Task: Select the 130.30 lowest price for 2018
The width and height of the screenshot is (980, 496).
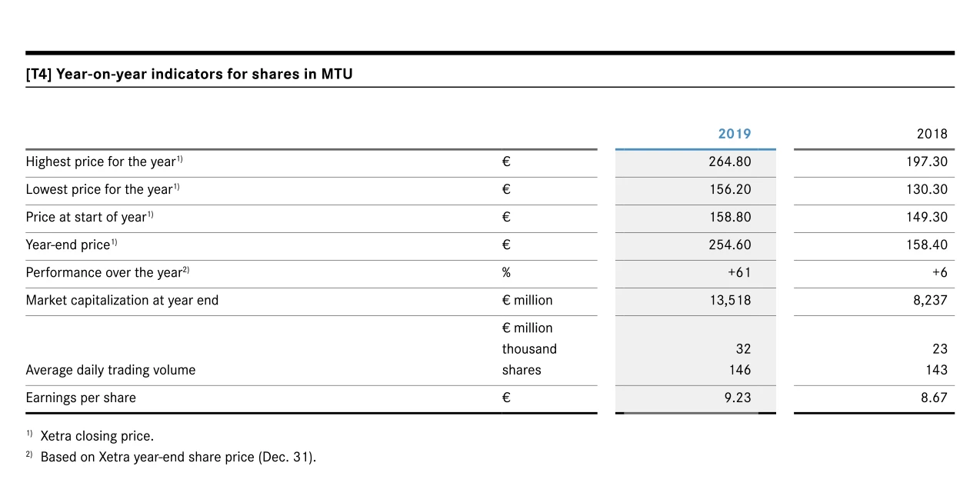Action: [x=926, y=189]
